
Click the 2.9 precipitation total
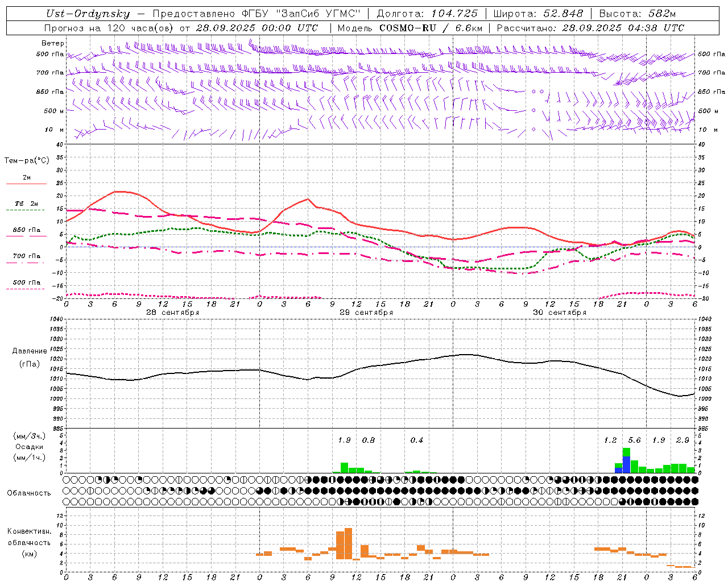click(682, 440)
